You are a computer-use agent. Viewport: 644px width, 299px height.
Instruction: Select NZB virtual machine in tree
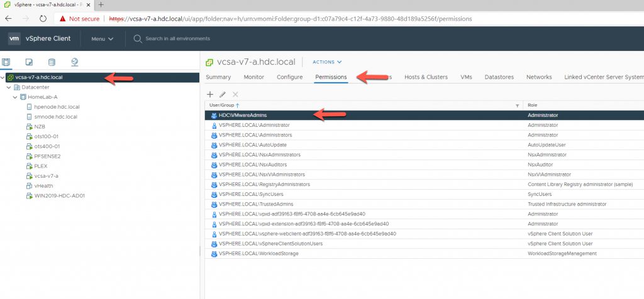40,127
